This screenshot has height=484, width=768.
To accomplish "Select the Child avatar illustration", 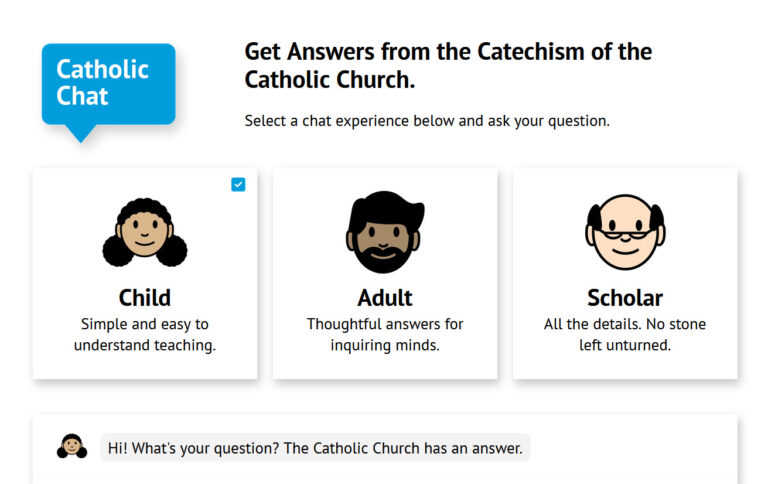I will pyautogui.click(x=145, y=234).
